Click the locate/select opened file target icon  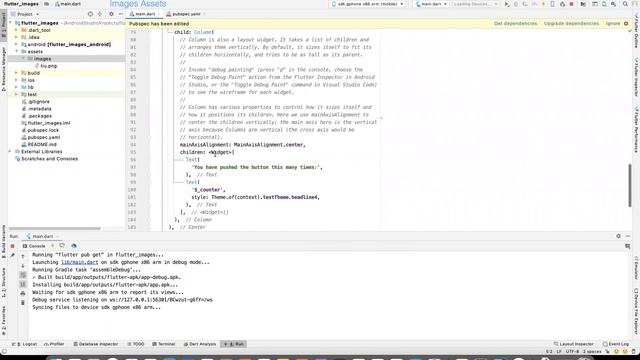tap(90, 14)
